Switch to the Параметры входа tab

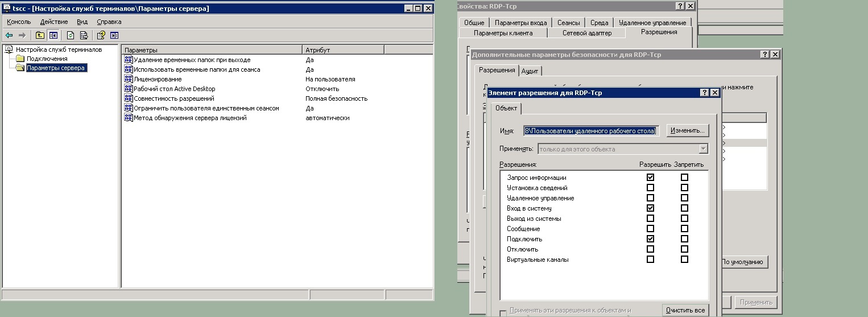(520, 23)
